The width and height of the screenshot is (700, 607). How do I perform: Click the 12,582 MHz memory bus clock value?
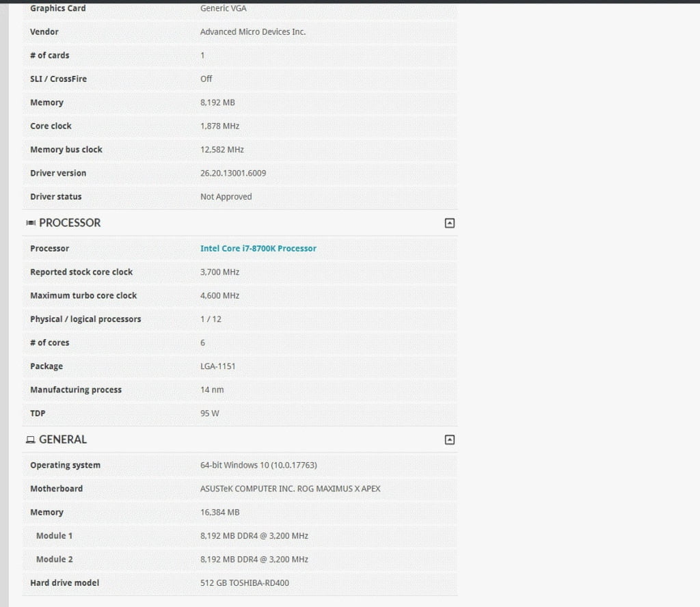pos(221,150)
